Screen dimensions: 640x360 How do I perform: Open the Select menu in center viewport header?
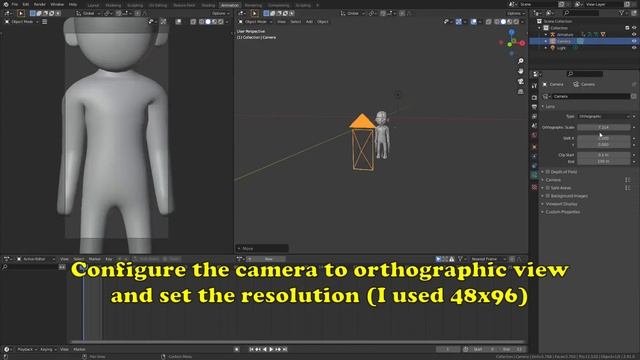pyautogui.click(x=296, y=22)
